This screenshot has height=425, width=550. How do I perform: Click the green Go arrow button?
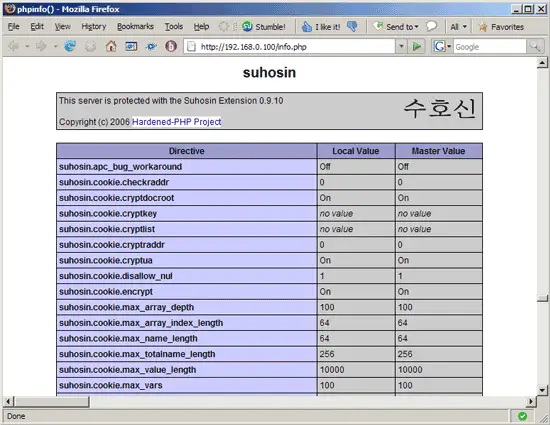[417, 46]
